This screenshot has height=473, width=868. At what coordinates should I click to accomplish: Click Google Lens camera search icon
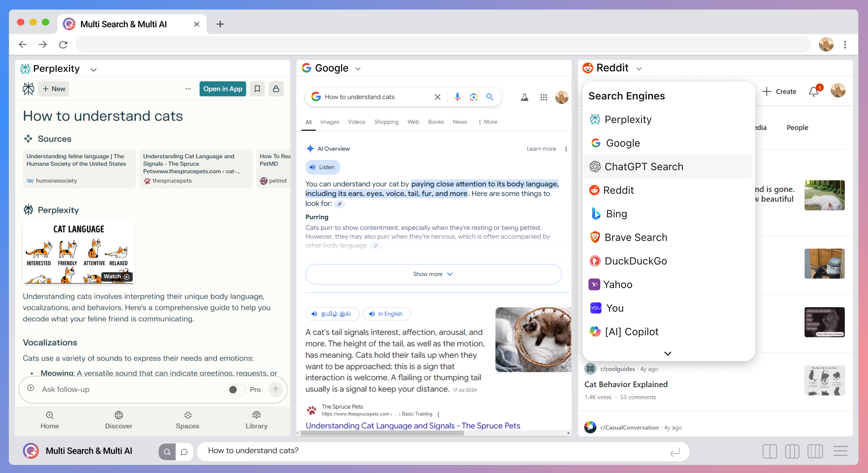click(473, 97)
